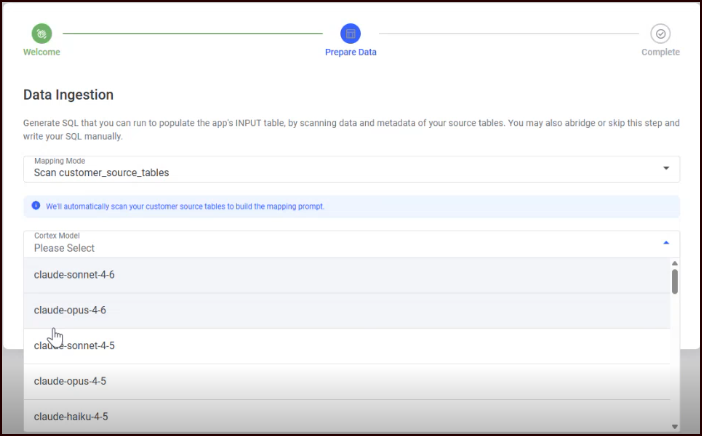
Task: Choose claude-haiku-4-5 from the model list
Action: pos(347,416)
